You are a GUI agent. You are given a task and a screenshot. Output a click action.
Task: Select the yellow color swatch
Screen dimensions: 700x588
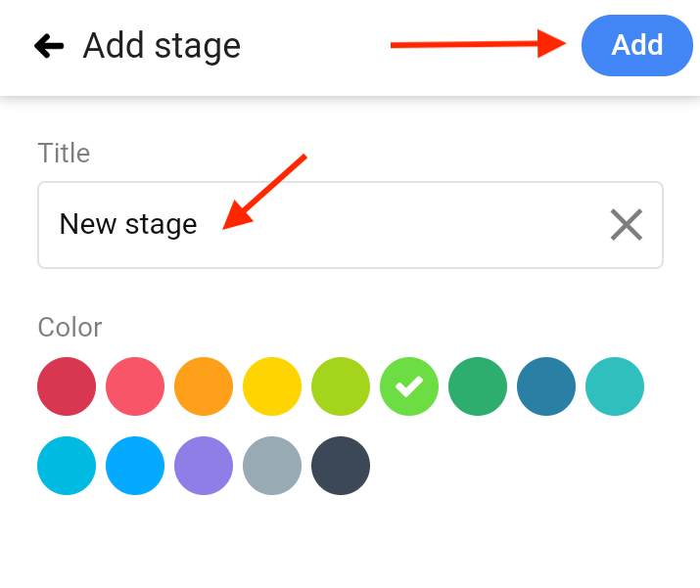click(x=272, y=386)
